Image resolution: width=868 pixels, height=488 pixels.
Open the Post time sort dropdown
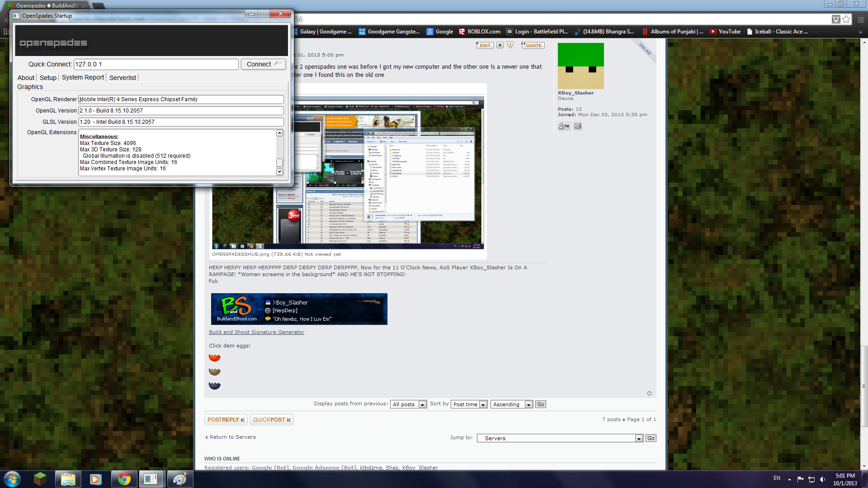pos(470,404)
